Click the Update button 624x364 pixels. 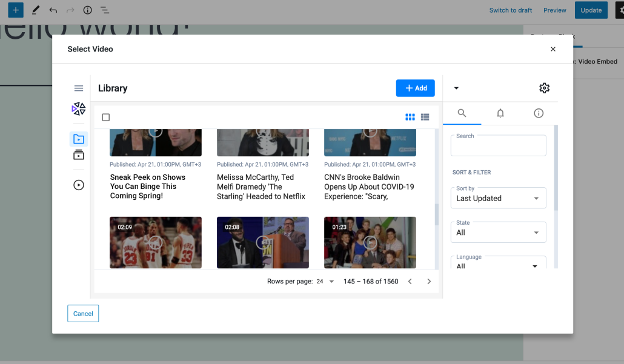(591, 10)
